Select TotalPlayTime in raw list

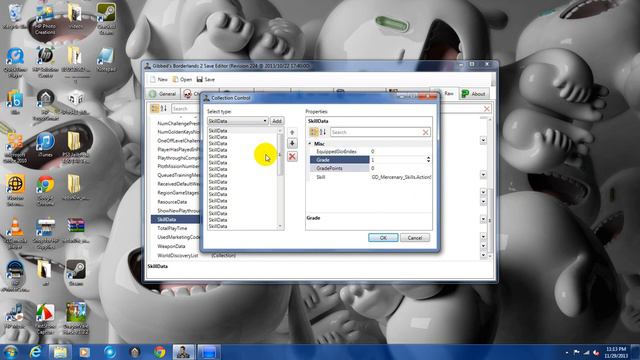coord(172,228)
